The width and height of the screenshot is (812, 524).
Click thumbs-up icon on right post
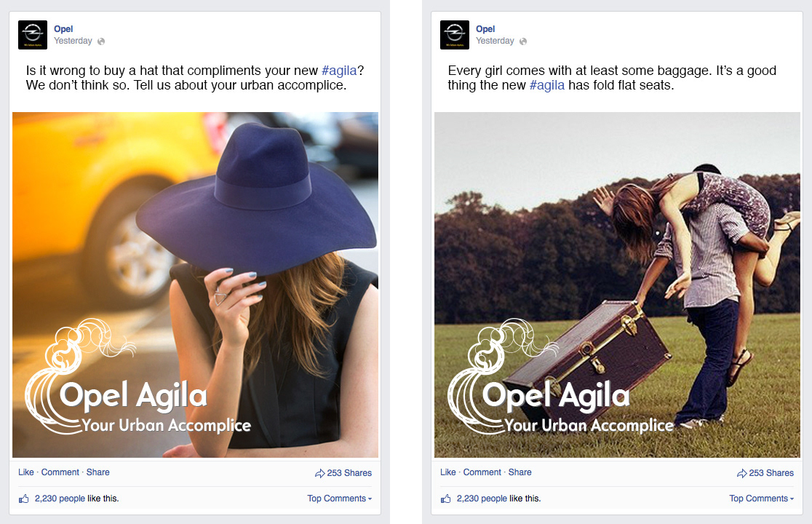click(446, 499)
